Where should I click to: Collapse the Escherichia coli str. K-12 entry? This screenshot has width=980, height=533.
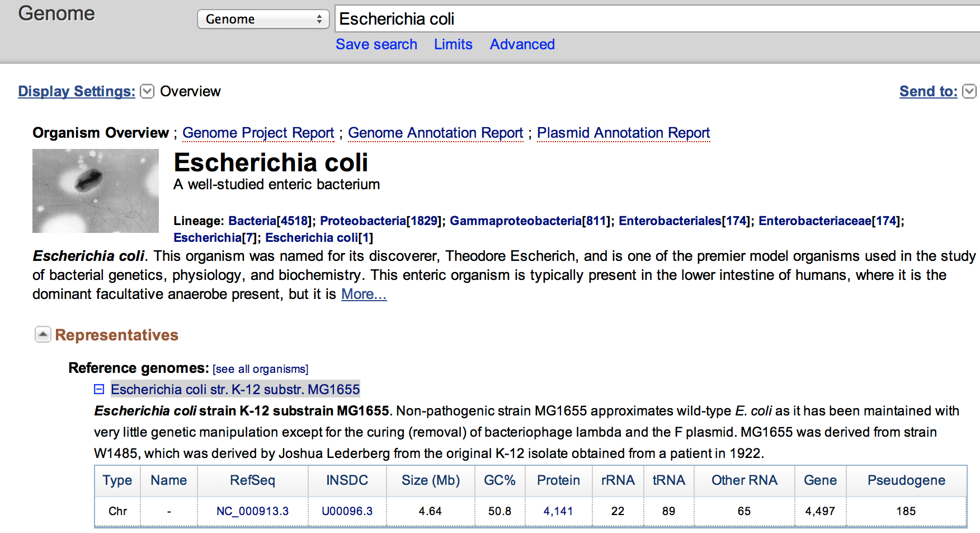(x=98, y=389)
